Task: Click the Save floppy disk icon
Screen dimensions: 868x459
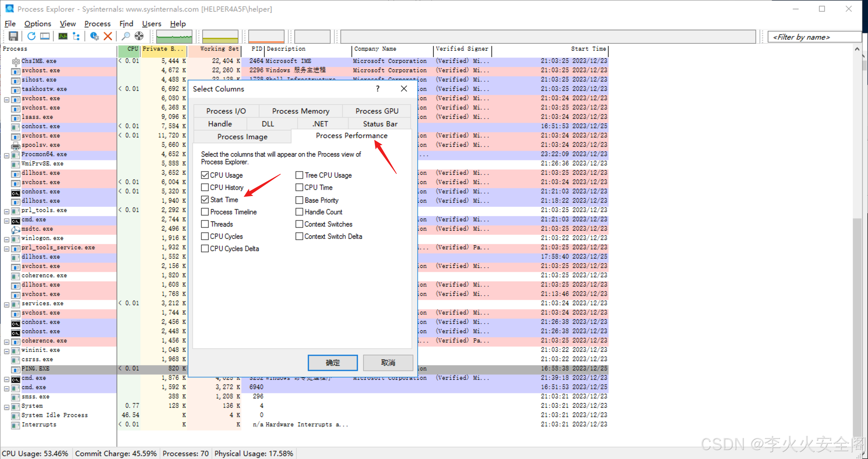Action: coord(13,36)
